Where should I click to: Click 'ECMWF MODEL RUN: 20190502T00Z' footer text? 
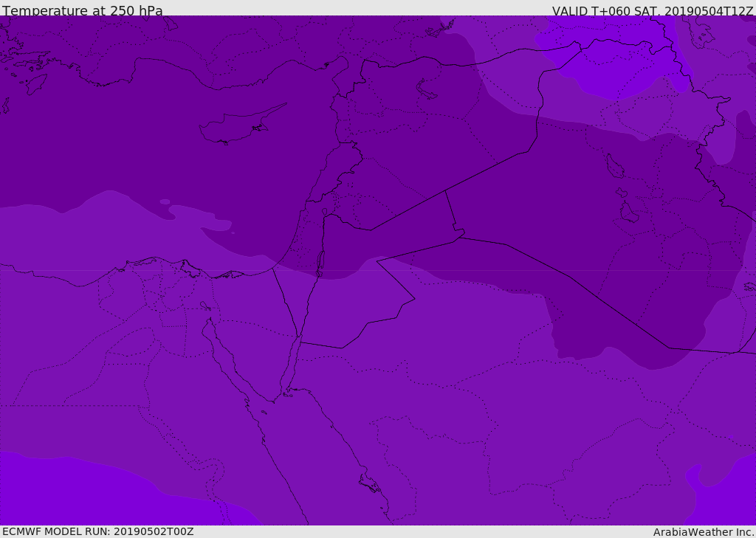coord(98,531)
